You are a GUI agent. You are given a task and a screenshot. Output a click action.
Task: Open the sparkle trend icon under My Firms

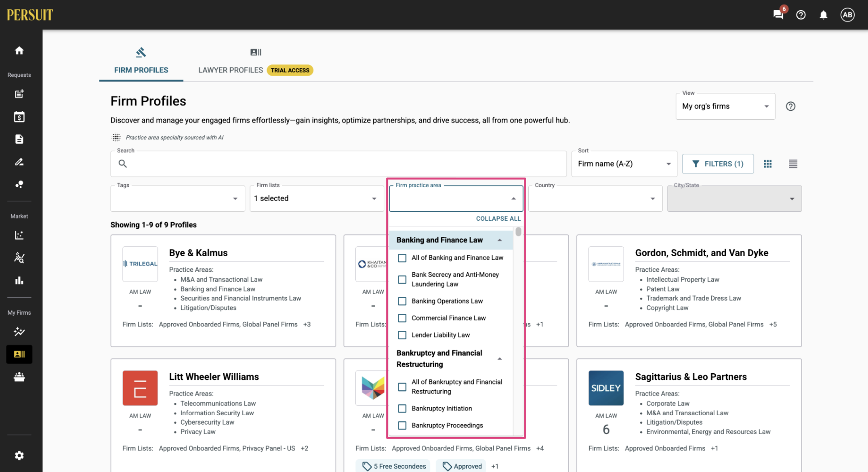coord(19,332)
